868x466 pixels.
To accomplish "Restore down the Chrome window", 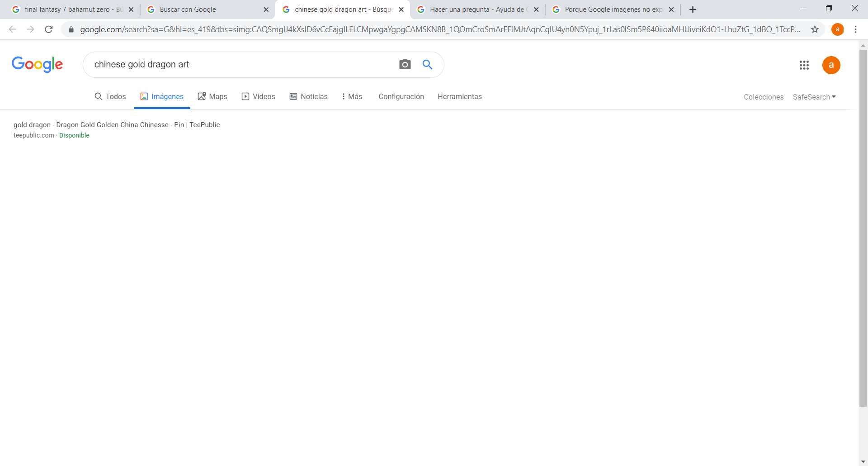I will pos(829,9).
